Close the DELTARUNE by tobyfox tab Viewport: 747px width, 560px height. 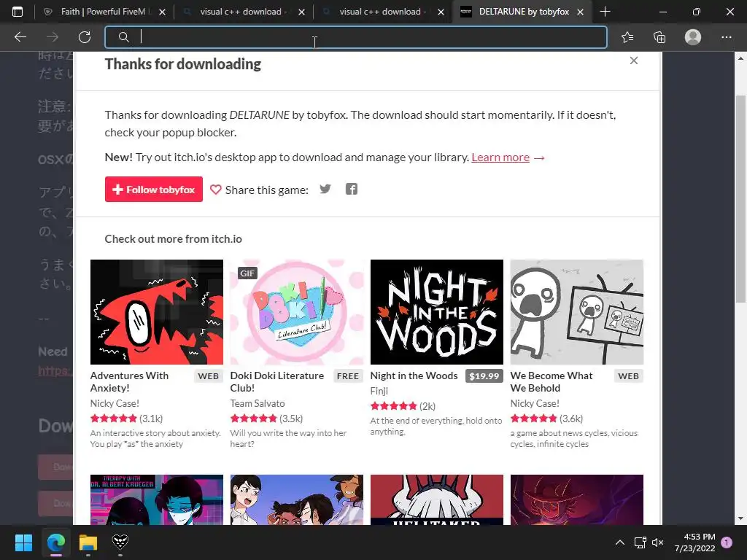tap(580, 12)
